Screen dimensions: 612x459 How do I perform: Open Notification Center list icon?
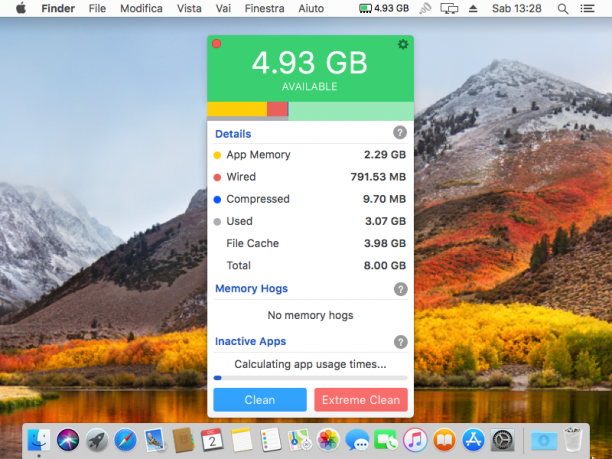[587, 8]
